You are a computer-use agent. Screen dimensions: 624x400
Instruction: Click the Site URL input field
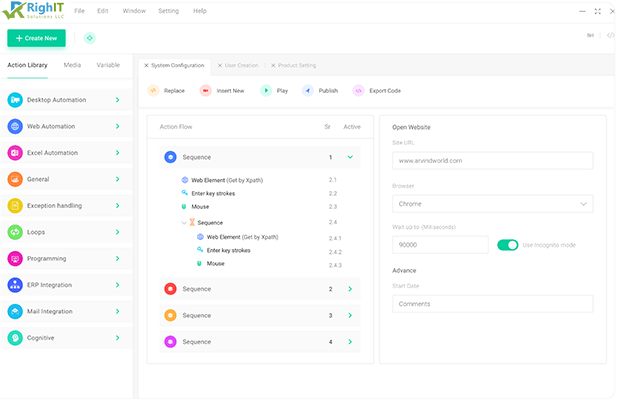click(492, 160)
